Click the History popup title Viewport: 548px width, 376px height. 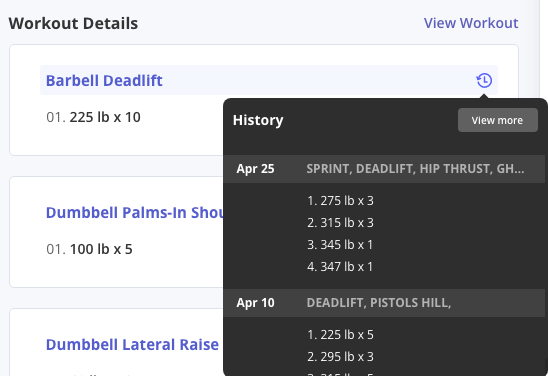click(x=258, y=120)
